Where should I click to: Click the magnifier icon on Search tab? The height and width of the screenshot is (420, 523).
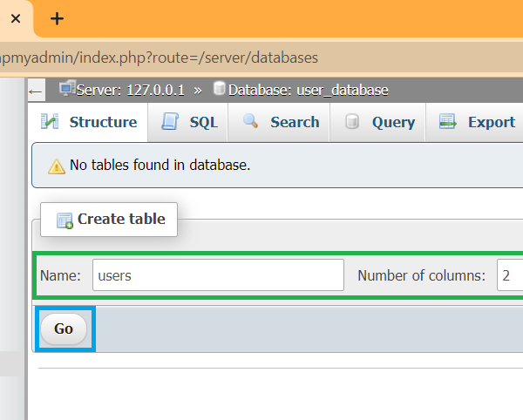251,122
